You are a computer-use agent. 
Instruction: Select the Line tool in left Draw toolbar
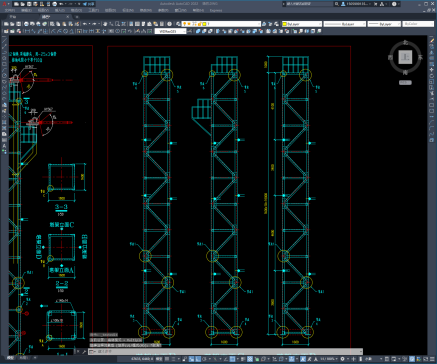(4, 40)
